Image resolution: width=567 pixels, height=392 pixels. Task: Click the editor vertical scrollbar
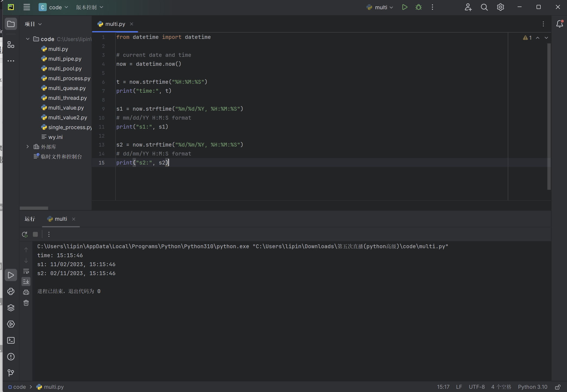coord(549,116)
